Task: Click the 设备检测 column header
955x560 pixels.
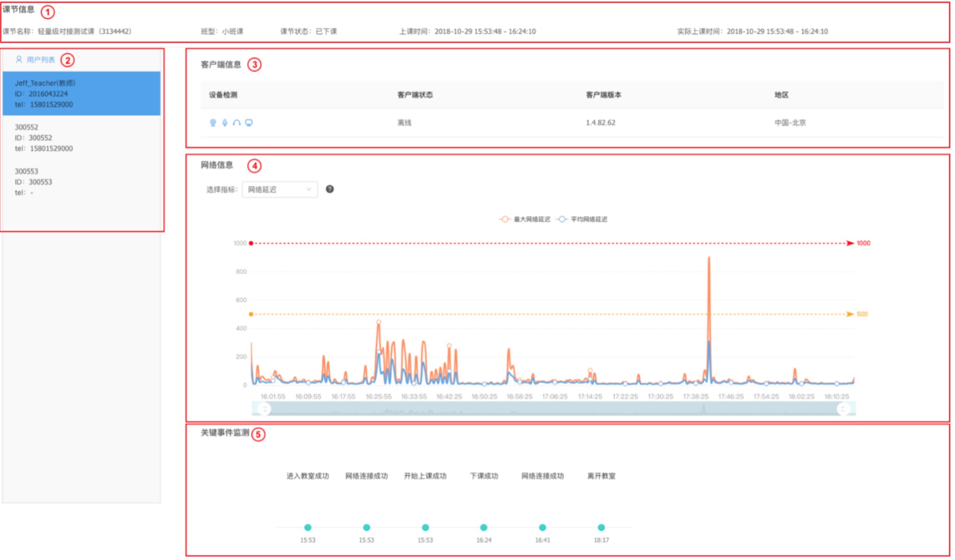Action: [x=223, y=95]
